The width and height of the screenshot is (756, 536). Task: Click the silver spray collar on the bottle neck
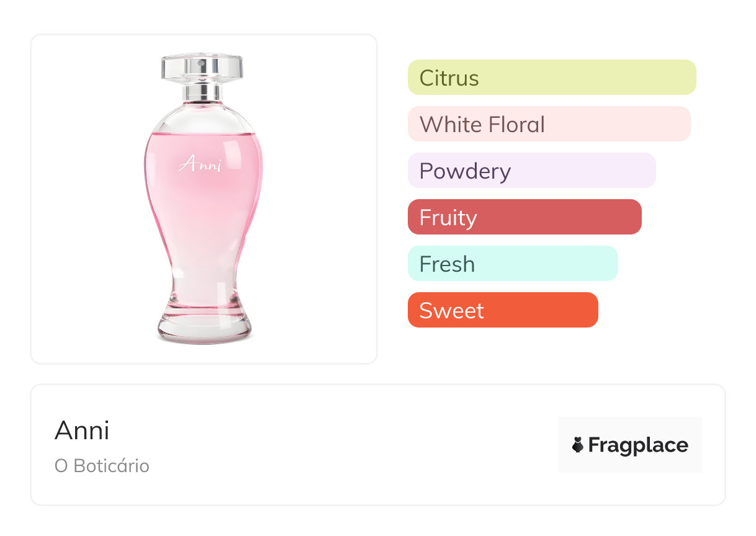(x=202, y=92)
